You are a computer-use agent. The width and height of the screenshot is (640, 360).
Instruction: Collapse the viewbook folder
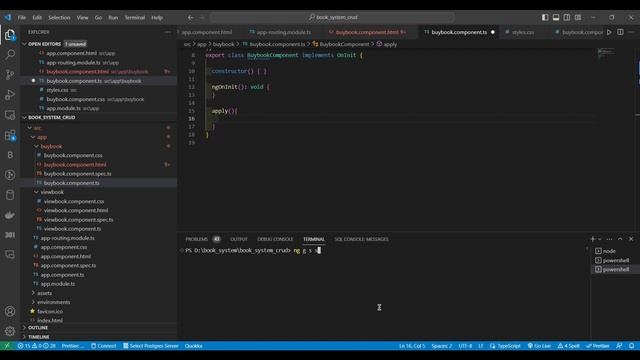[x=36, y=192]
